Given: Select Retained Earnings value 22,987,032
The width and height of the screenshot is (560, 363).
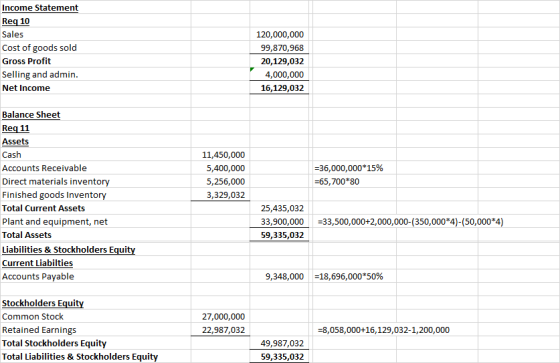Looking at the screenshot, I should (x=224, y=330).
